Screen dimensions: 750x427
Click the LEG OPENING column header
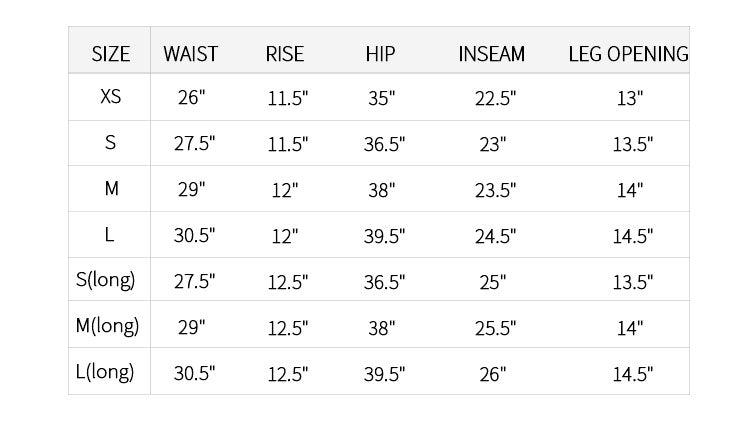coord(628,54)
